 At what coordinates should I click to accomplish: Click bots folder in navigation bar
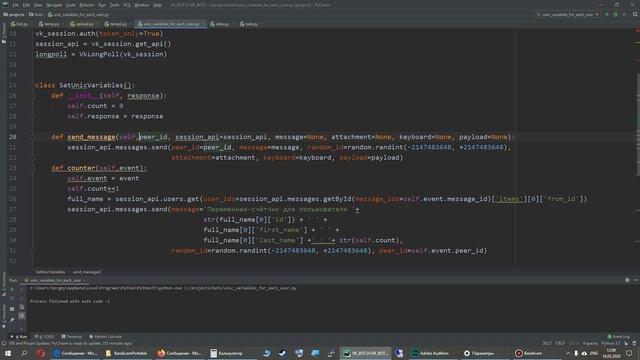click(36, 14)
